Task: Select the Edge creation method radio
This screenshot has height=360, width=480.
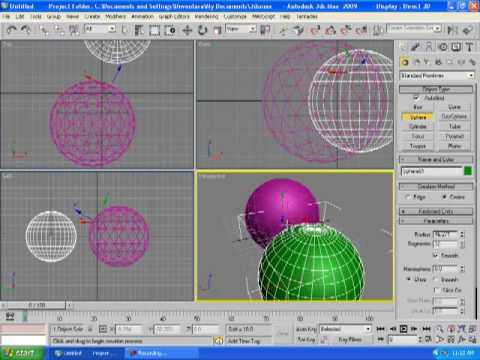Action: pos(407,197)
